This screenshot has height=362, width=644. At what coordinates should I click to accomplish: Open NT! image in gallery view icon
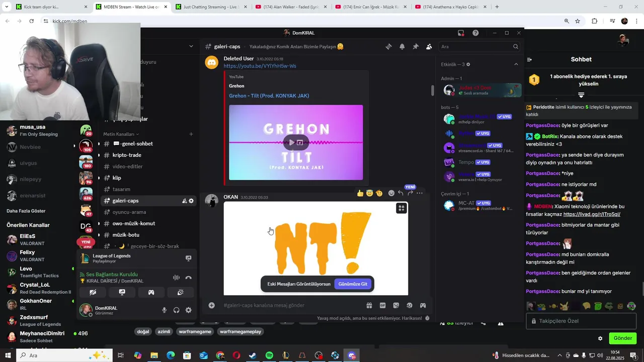pos(401,208)
